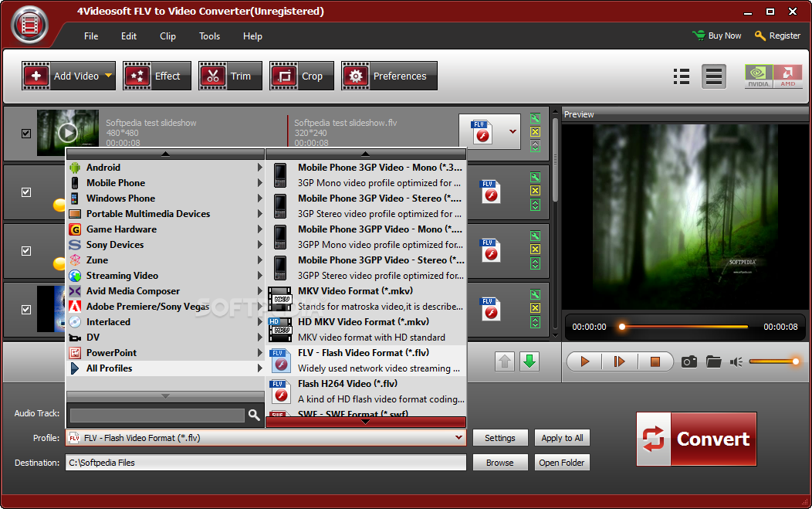Screen dimensions: 812x509
Task: Select the All Profiles category
Action: (x=166, y=368)
